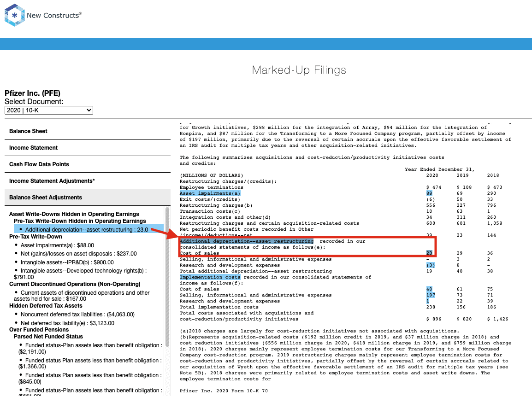The image size is (532, 396).
Task: Click highlighted implementation cost value 197
Action: tap(431, 295)
